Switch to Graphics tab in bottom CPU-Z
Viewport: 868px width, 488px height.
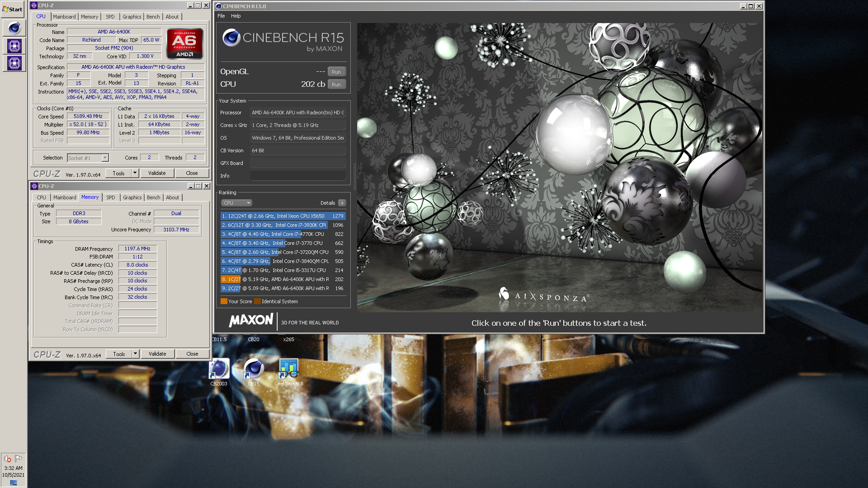click(132, 197)
